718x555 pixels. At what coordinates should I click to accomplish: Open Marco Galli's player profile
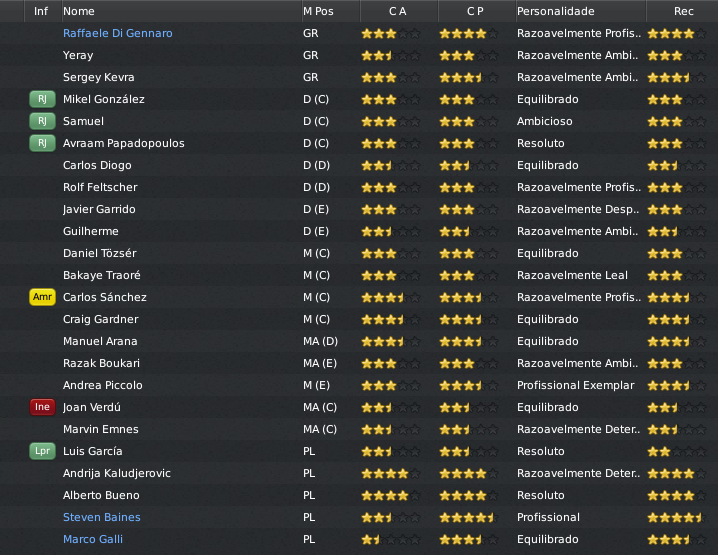click(x=93, y=539)
